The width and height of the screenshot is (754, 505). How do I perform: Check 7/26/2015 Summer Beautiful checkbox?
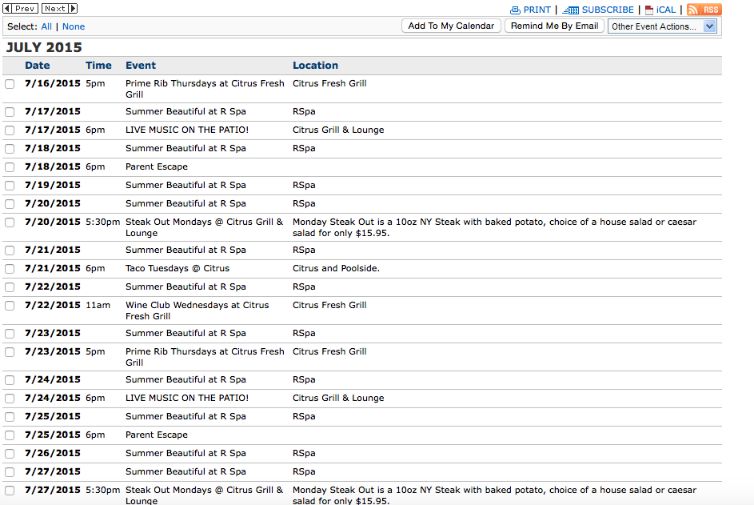[x=10, y=454]
